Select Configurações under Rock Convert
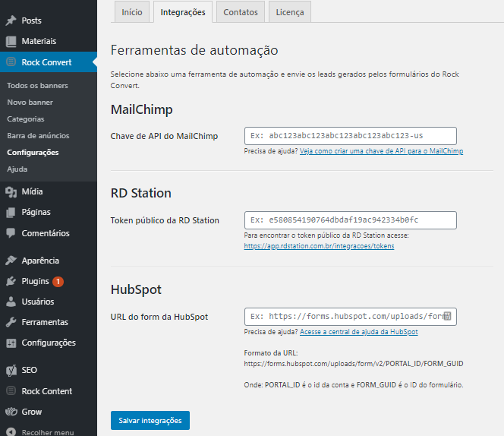The height and width of the screenshot is (436, 504). click(x=33, y=153)
